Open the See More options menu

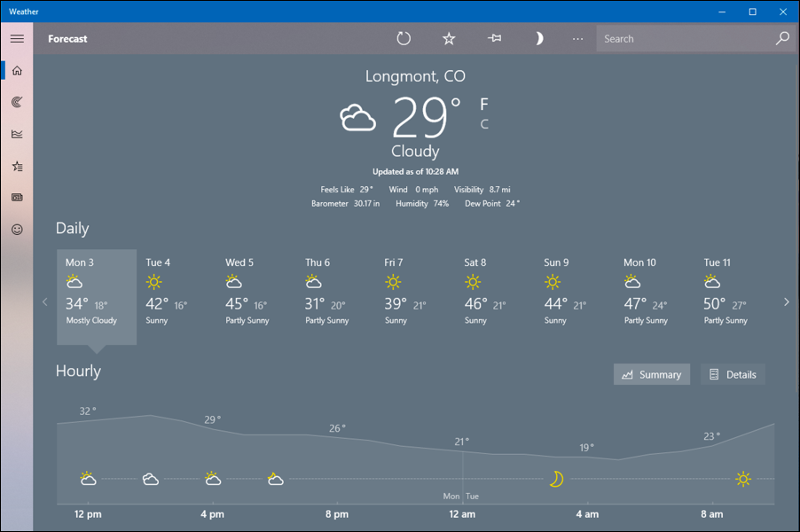tap(577, 38)
